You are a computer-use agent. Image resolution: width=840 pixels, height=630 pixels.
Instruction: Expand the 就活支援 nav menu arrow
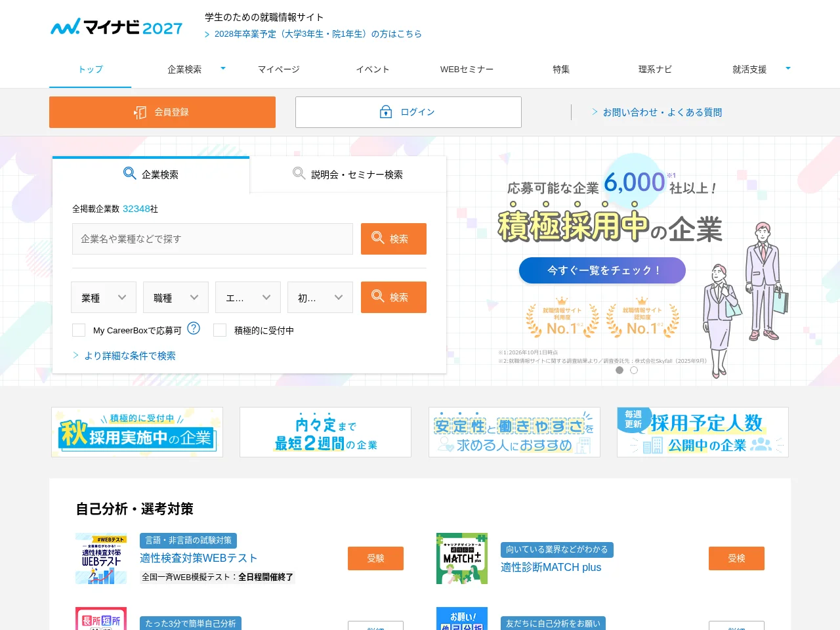click(788, 68)
